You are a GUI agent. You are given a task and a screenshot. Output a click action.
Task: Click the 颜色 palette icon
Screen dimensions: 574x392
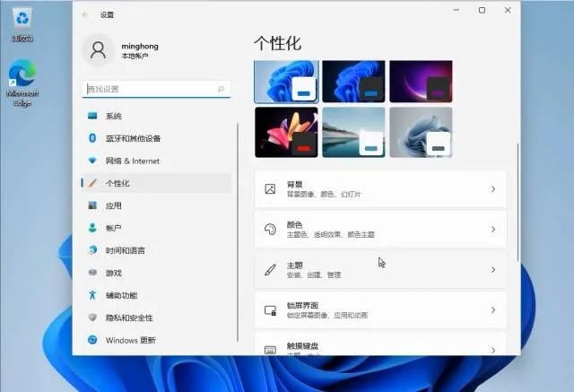pos(270,229)
